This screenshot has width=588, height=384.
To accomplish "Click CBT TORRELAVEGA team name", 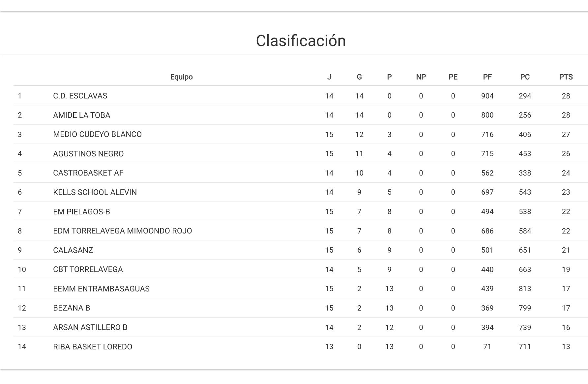I will pos(88,269).
